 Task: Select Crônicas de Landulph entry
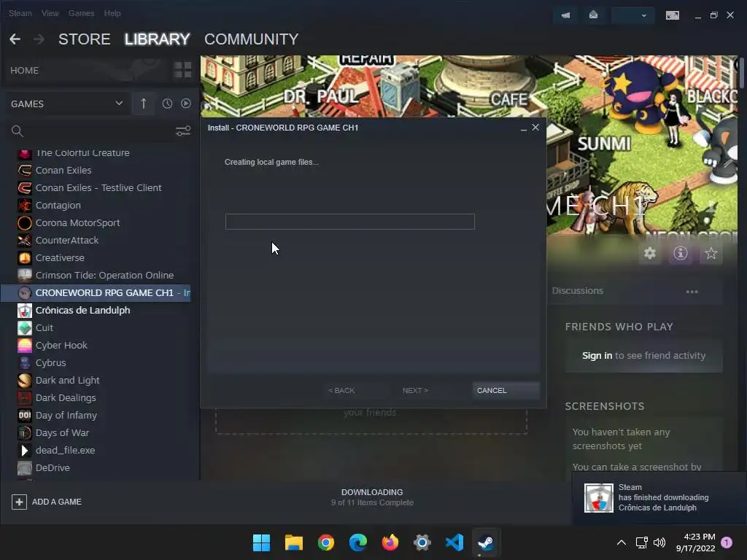[82, 311]
